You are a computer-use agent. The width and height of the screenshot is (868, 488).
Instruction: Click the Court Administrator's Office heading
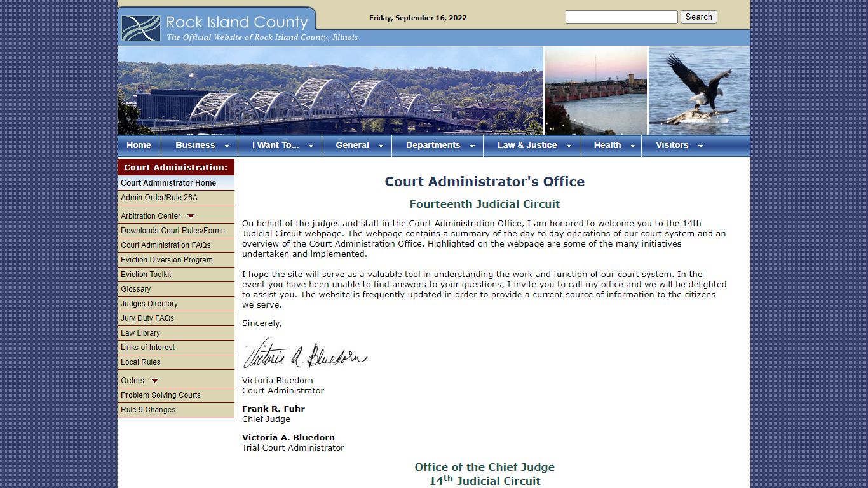[485, 182]
